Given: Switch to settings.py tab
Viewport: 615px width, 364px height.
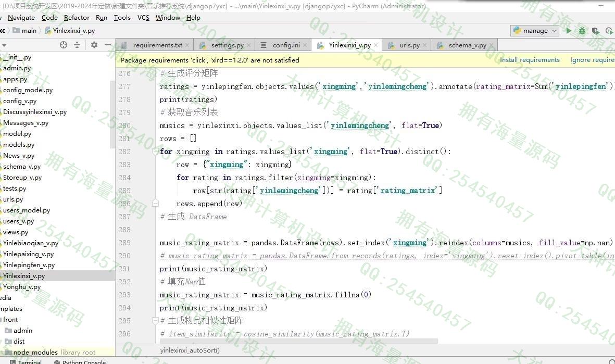Looking at the screenshot, I should click(x=224, y=45).
